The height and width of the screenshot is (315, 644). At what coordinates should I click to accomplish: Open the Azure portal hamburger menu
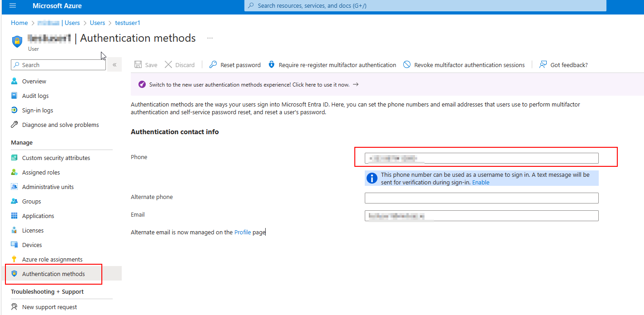[12, 6]
